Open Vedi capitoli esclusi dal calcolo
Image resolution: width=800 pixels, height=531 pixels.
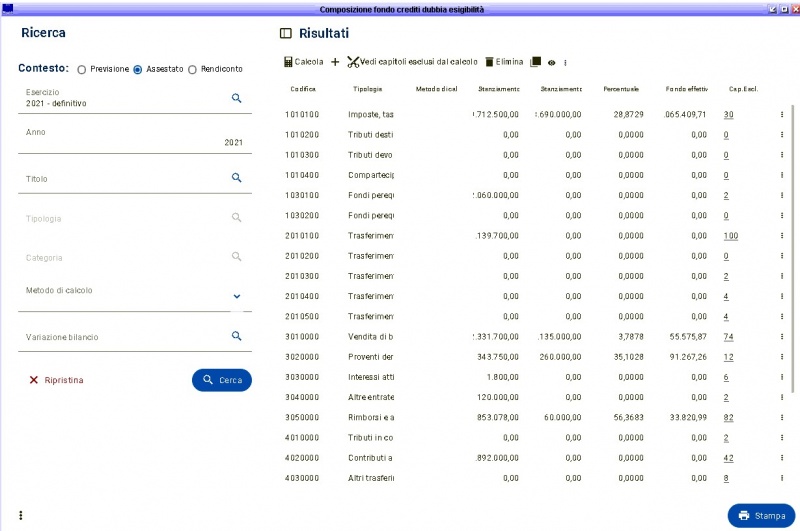click(x=412, y=62)
